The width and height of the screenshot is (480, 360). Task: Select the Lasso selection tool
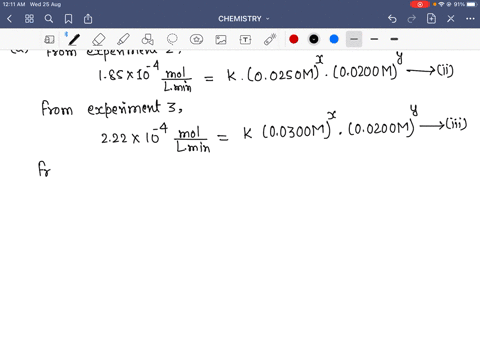click(172, 39)
